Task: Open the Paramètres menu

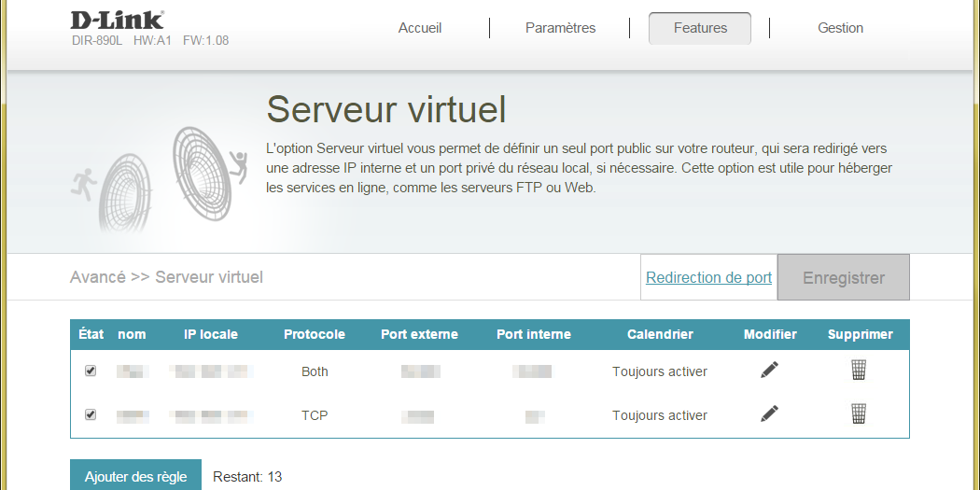Action: pyautogui.click(x=560, y=28)
